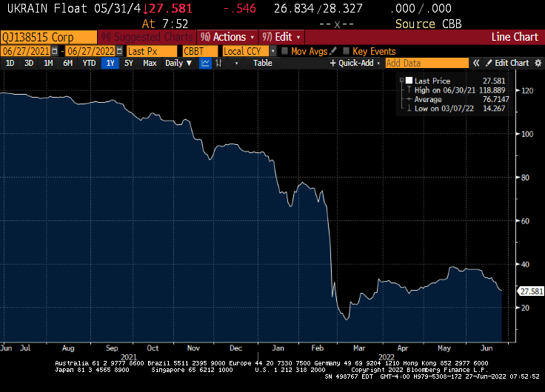Collapse the legend box tree icon

(401, 80)
